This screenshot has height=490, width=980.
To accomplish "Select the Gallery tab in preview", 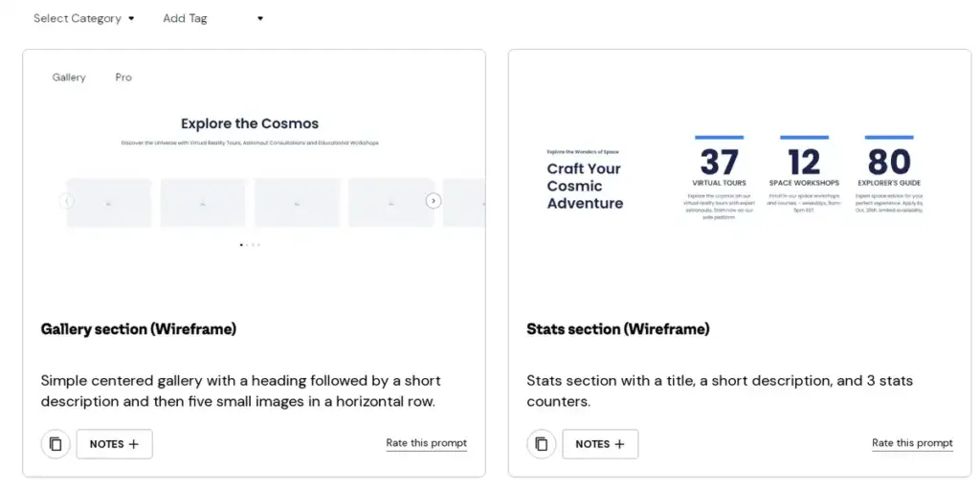I will 69,78.
